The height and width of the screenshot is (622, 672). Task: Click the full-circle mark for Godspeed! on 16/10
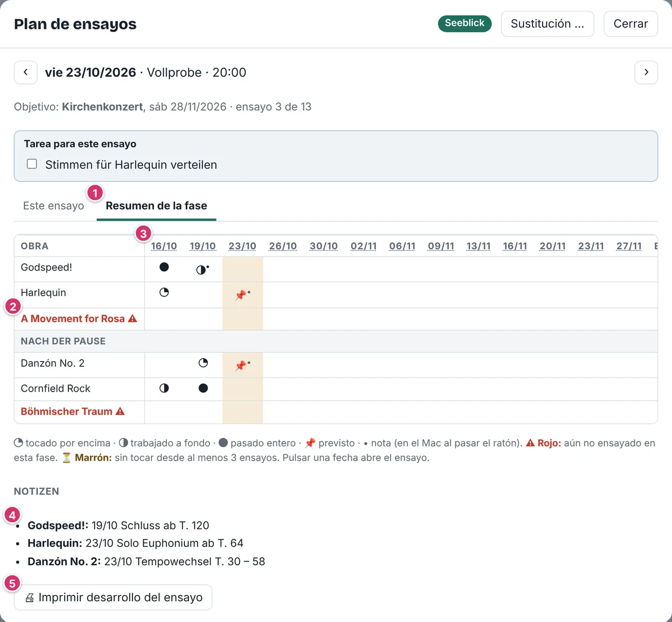pos(164,267)
